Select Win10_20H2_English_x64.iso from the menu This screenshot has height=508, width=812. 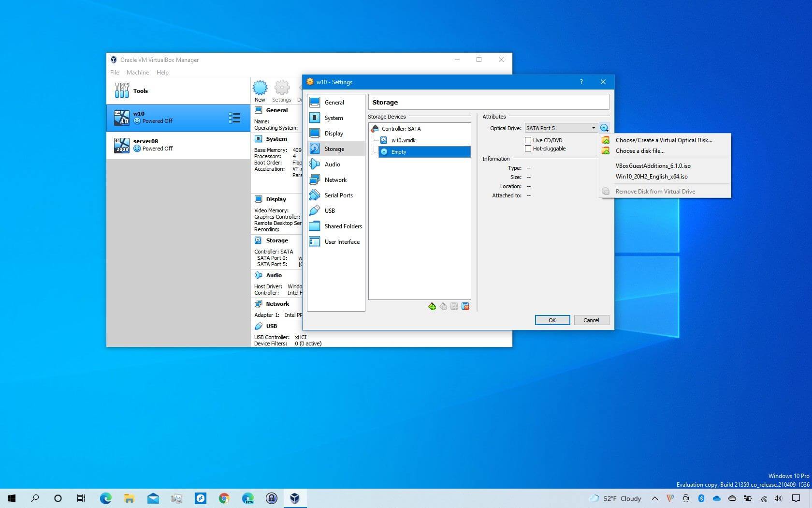click(x=651, y=177)
